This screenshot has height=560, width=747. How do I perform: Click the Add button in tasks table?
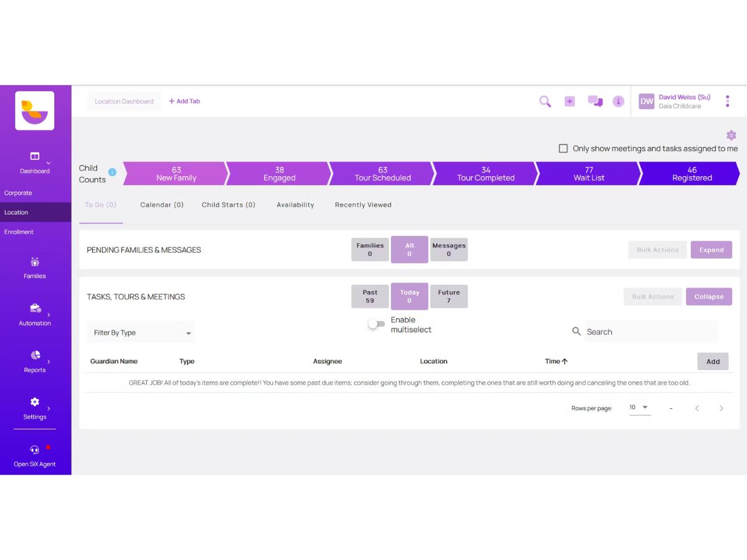tap(713, 362)
